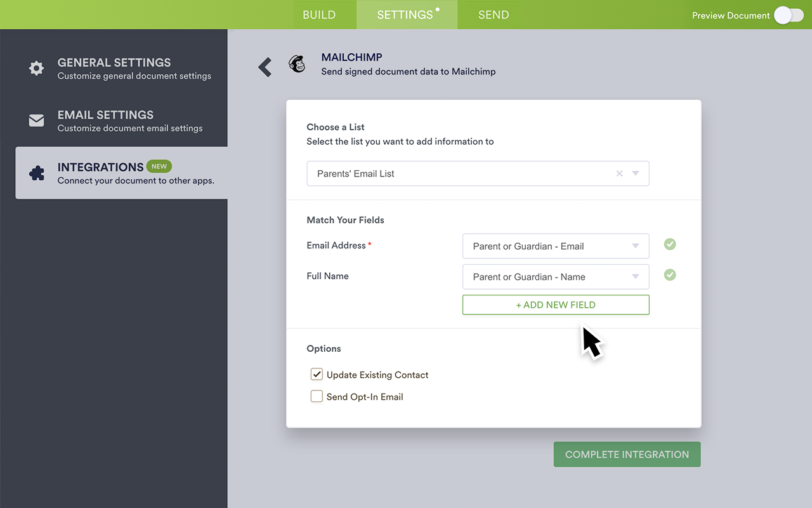Switch to the BUILD tab
This screenshot has width=812, height=508.
click(x=319, y=15)
